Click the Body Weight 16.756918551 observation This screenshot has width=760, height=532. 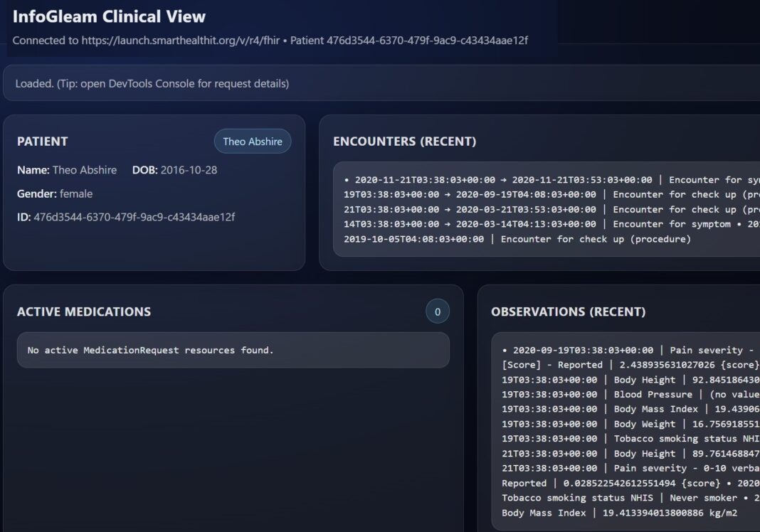[630, 424]
